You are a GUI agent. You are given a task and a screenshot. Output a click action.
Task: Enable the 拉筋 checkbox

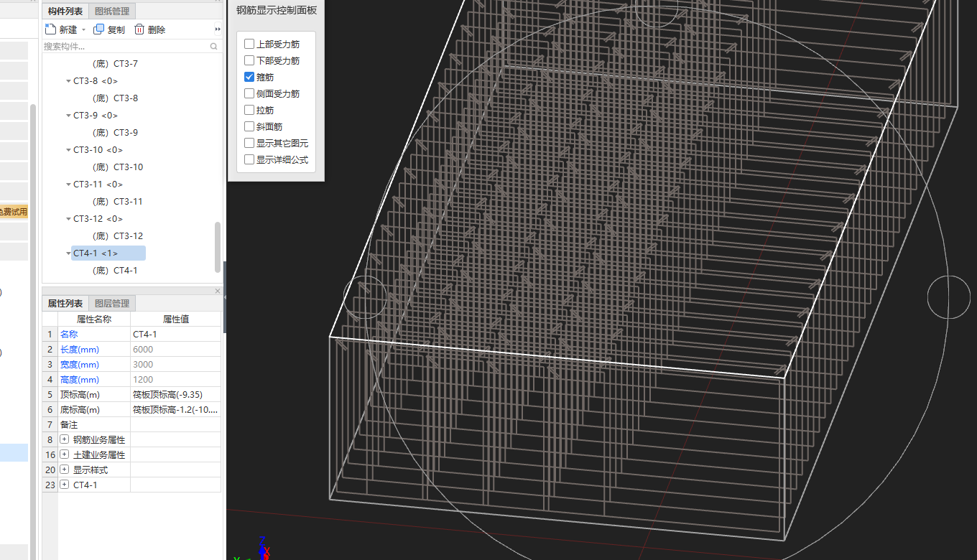249,111
